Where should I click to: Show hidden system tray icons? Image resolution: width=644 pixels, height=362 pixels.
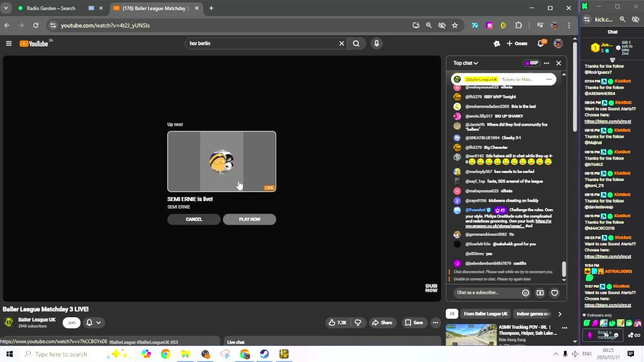point(555,354)
